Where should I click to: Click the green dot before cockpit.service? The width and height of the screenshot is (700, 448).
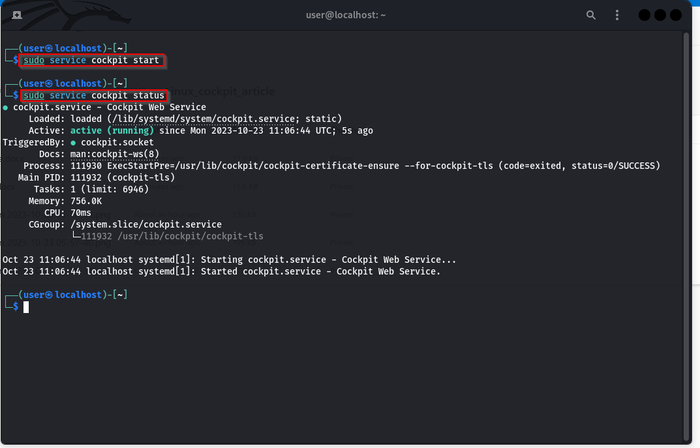[x=6, y=107]
